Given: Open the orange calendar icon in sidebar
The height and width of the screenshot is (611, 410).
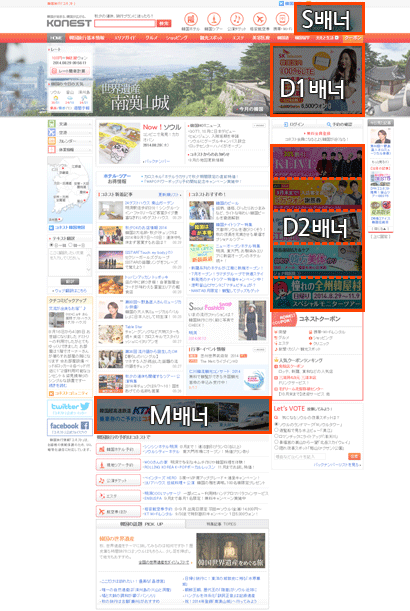Looking at the screenshot, I should (52, 141).
